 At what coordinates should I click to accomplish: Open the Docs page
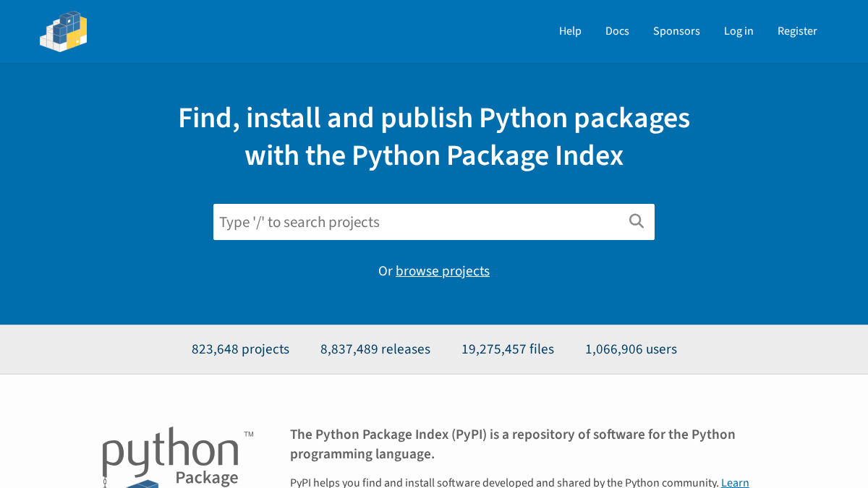[617, 31]
